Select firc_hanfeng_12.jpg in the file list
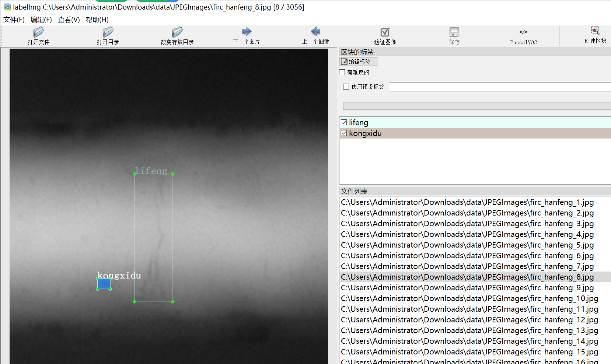The image size is (611, 364). point(469,320)
